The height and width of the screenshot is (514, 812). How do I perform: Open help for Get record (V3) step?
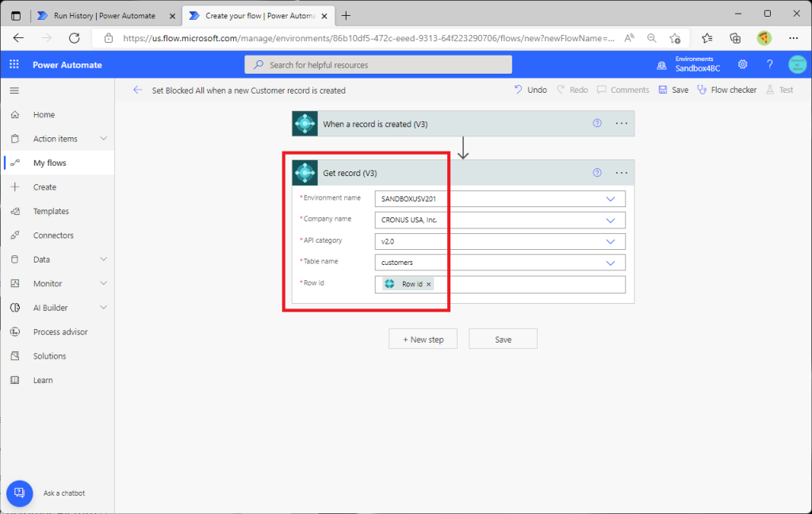coord(597,173)
